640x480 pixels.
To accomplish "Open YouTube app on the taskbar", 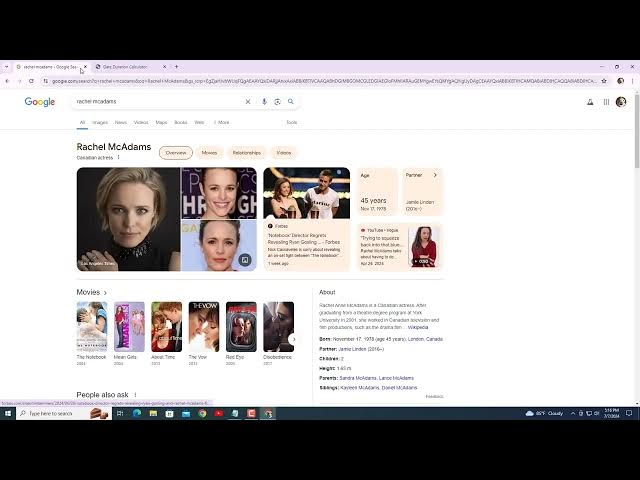I will click(219, 413).
